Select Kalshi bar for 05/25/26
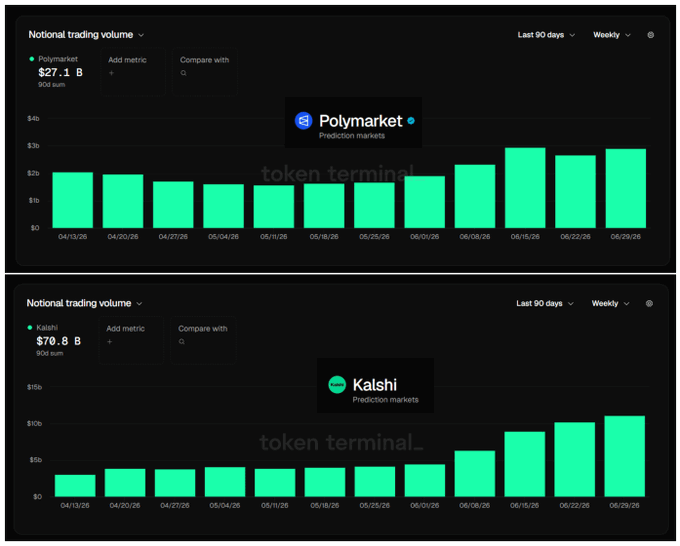Viewport: 680px width, 546px height. [375, 481]
